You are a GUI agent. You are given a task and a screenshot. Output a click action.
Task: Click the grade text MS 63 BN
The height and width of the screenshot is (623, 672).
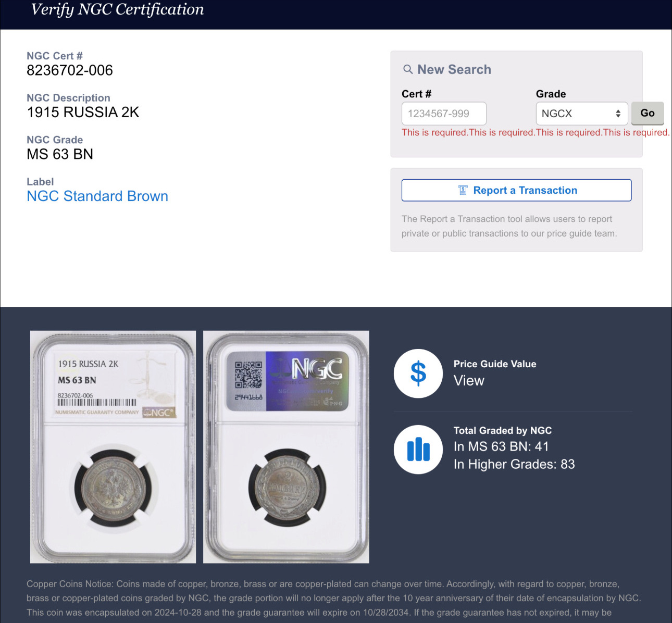(60, 154)
